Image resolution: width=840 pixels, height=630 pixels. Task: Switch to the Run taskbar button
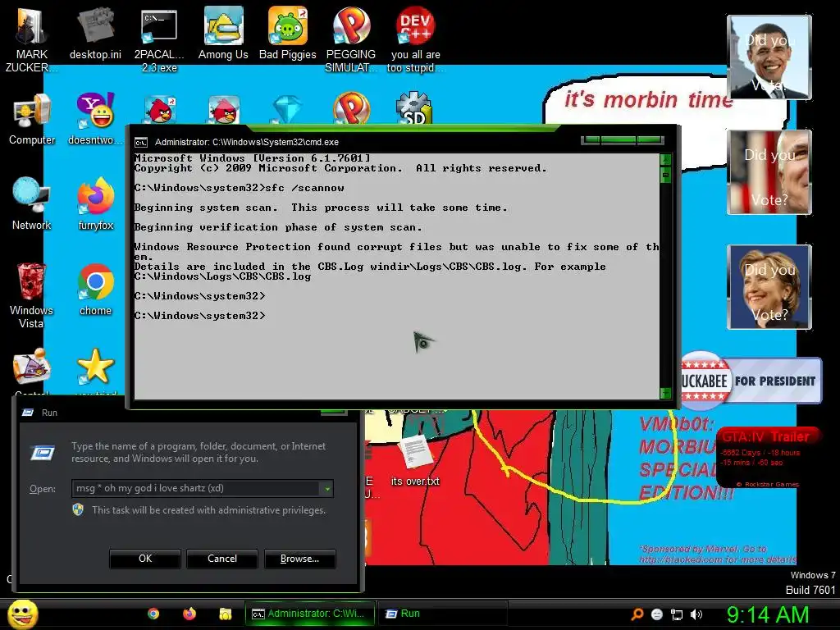click(x=442, y=614)
